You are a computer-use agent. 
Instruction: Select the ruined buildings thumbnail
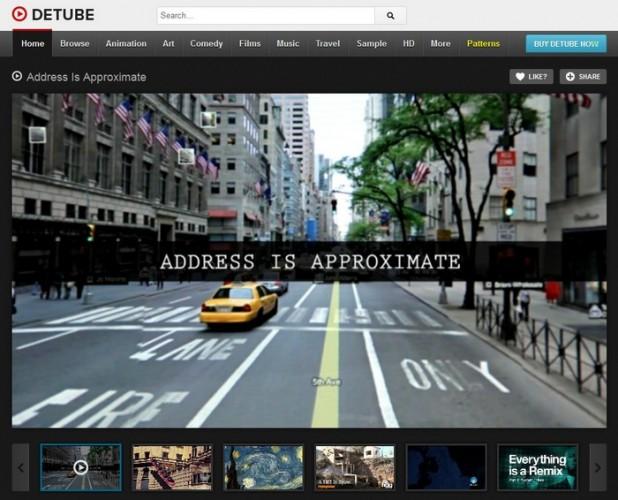click(355, 467)
